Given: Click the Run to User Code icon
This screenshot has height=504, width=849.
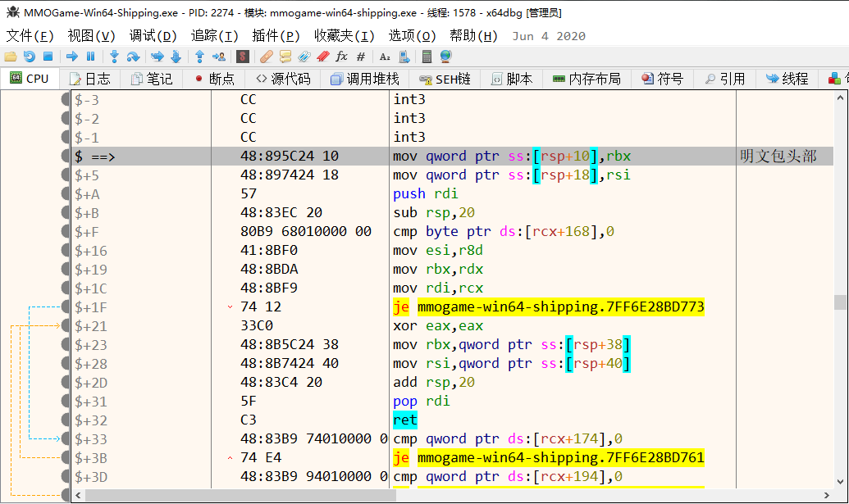Looking at the screenshot, I should tap(219, 57).
